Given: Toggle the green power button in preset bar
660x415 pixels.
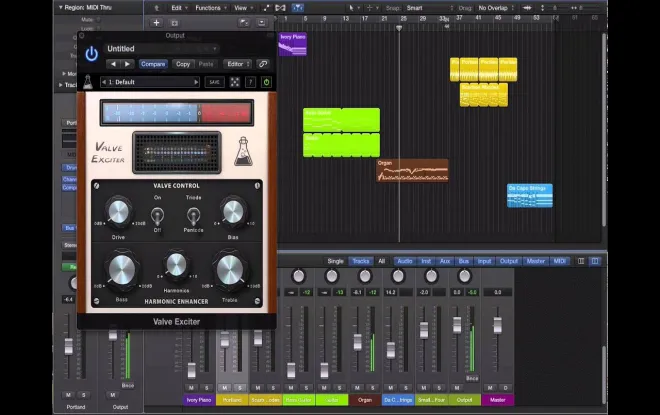Looking at the screenshot, I should click(x=266, y=82).
